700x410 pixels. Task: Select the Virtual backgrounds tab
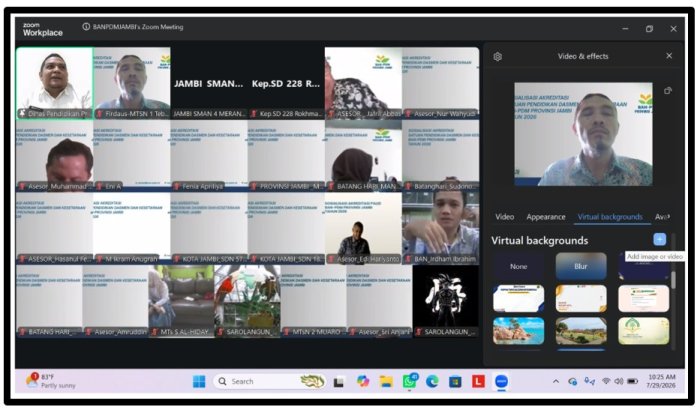pyautogui.click(x=610, y=217)
